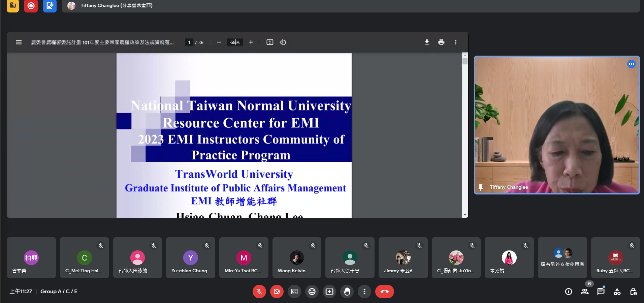Select the C_楊茹茵 JuYin participant tile
This screenshot has width=644, height=303.
tap(456, 257)
